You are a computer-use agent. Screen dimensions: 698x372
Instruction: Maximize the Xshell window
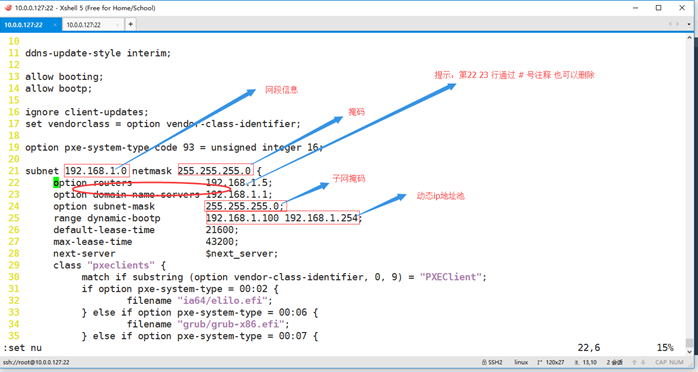coord(658,8)
